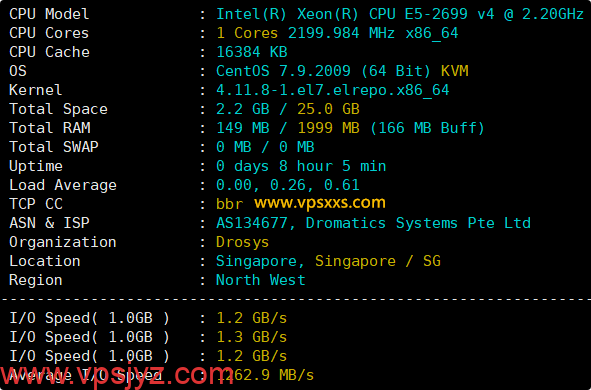Click the 'Drosys' organization value

pos(242,242)
